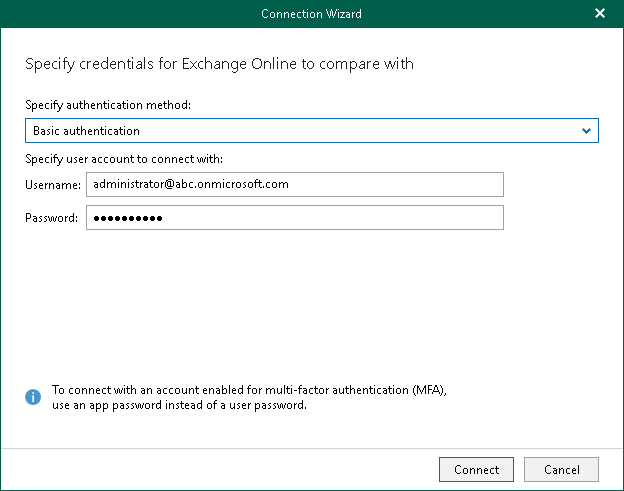The height and width of the screenshot is (491, 624).
Task: Focus the Password input field
Action: [294, 218]
